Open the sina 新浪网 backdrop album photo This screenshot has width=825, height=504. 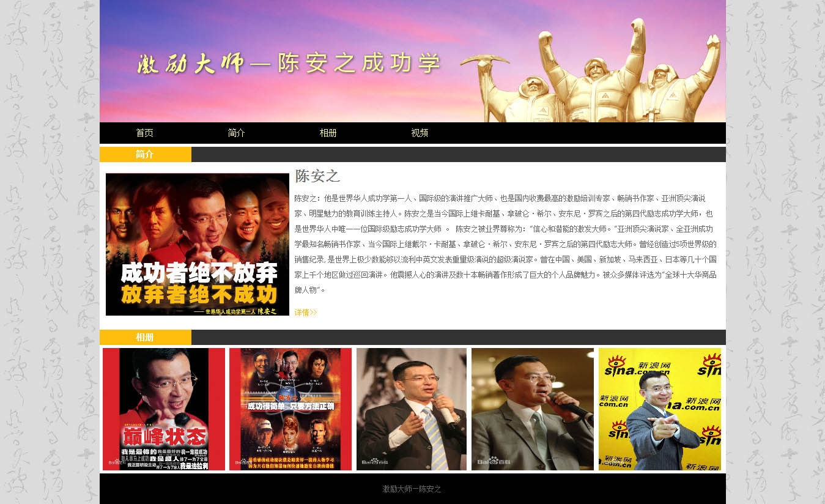tap(660, 409)
